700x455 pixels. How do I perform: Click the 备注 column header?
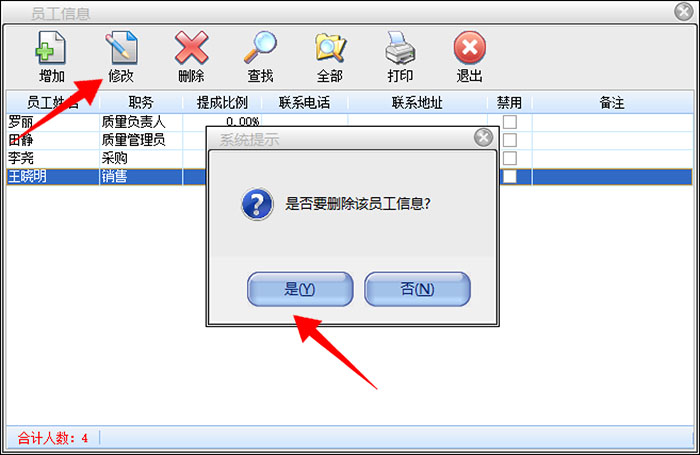(612, 103)
